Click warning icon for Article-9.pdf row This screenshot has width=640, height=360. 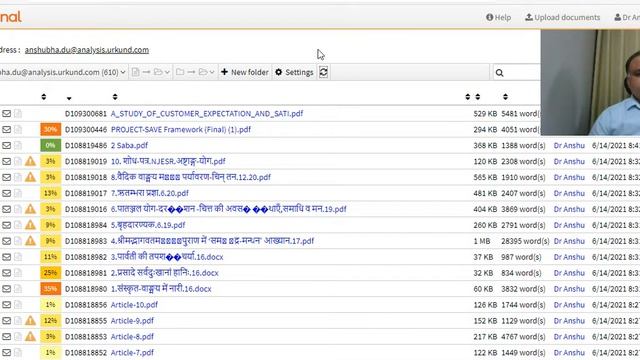point(30,320)
